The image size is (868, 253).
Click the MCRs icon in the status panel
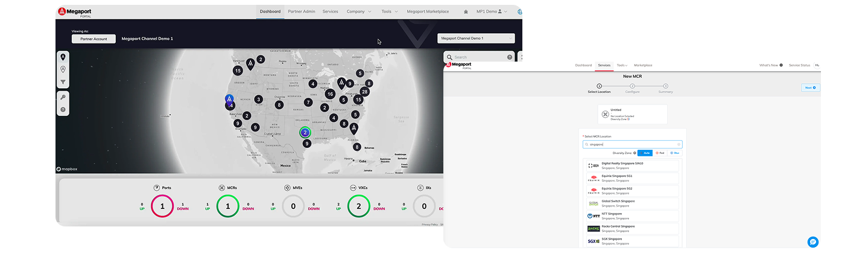222,188
